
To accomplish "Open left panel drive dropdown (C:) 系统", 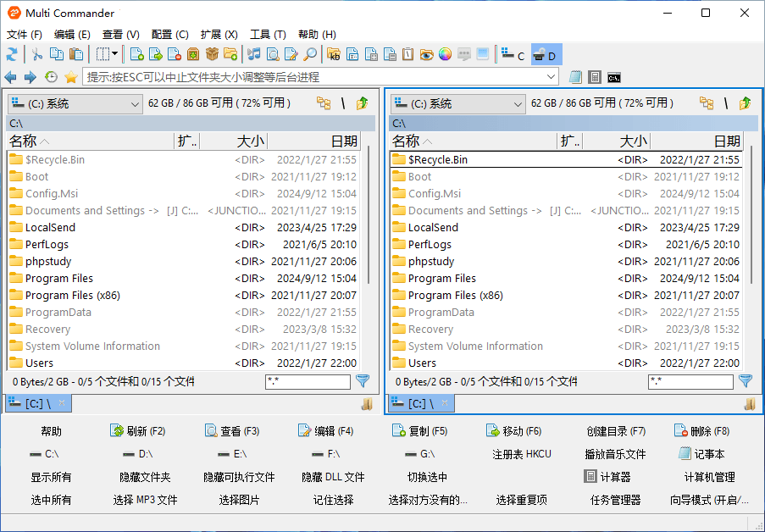I will (75, 103).
